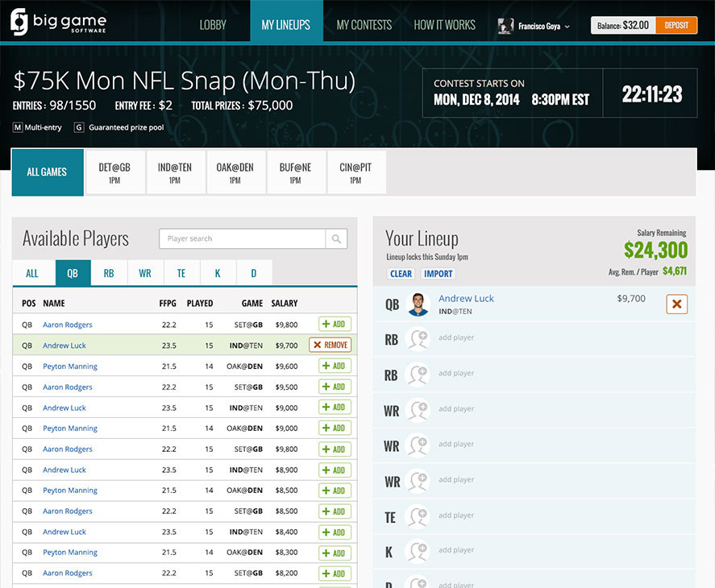Viewport: 715px width, 588px height.
Task: Open Aaron Rodgers link in $9,500 row
Action: pos(68,387)
